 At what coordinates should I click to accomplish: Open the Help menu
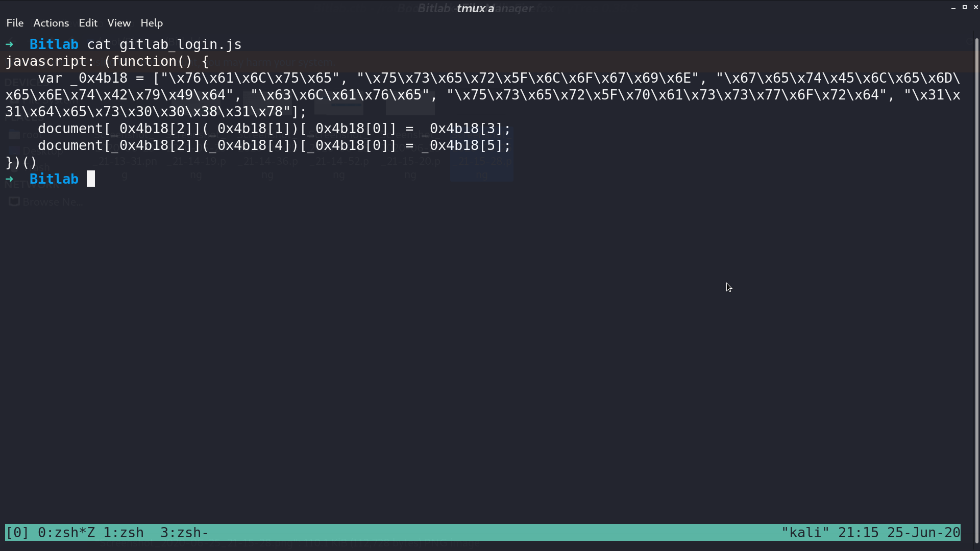pyautogui.click(x=152, y=23)
